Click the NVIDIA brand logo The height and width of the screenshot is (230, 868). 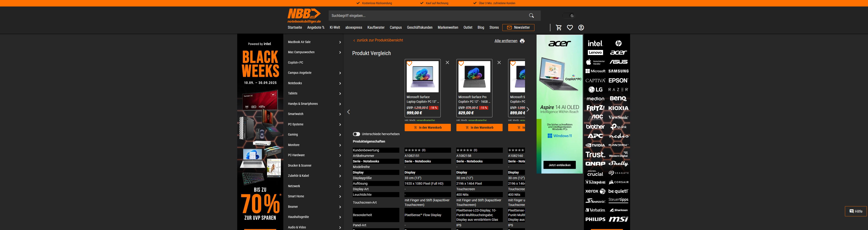point(595,145)
